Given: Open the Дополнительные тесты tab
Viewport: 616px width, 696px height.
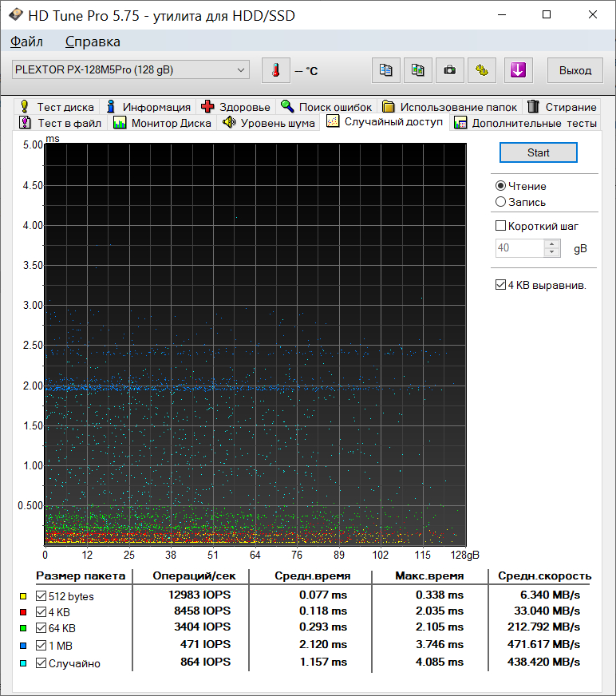Looking at the screenshot, I should pos(526,123).
